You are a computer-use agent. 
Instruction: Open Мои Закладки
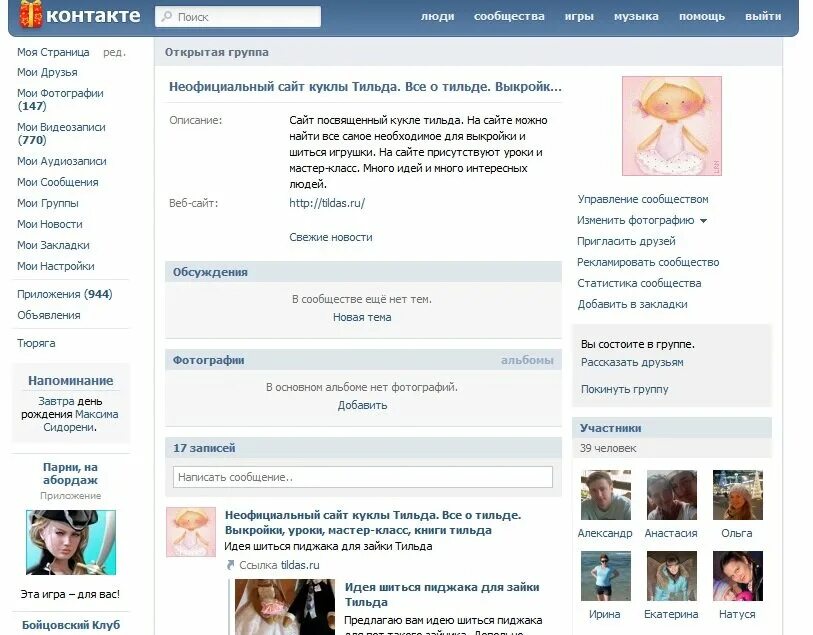(53, 245)
